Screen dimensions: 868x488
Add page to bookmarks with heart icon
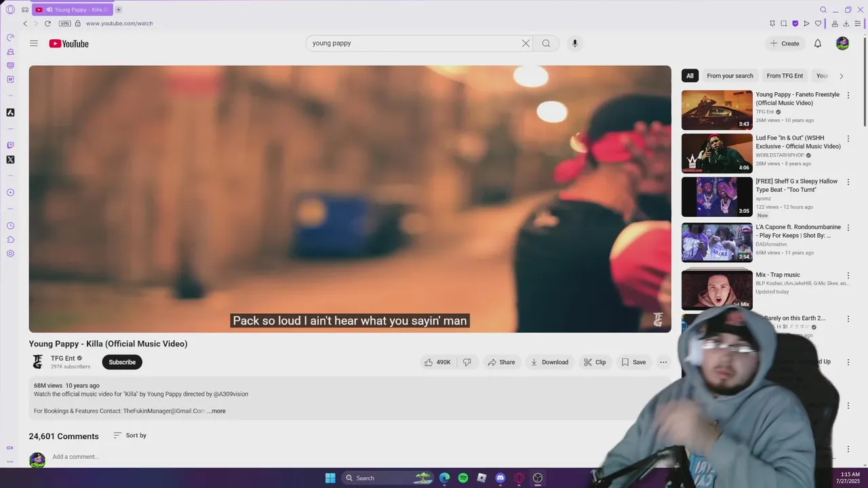(818, 23)
